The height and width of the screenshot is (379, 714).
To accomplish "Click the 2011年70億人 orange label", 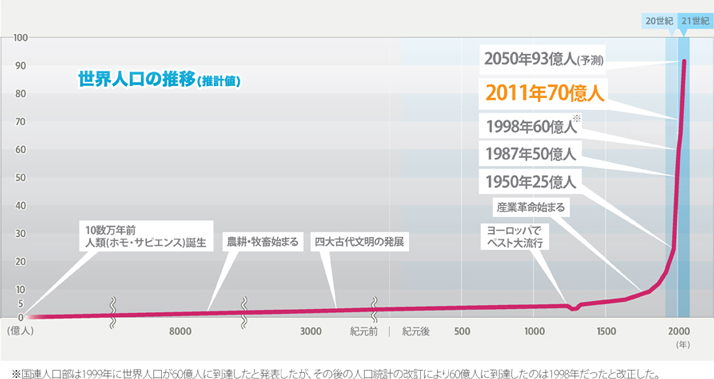I will (545, 93).
